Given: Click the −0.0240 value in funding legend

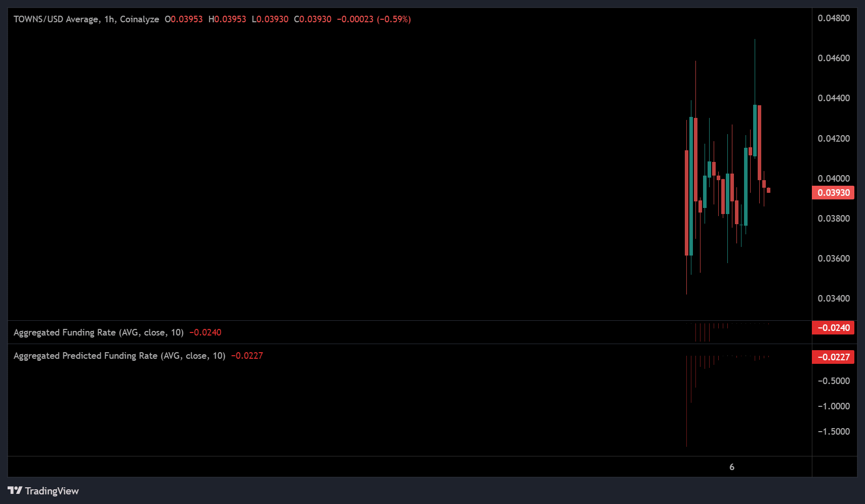Looking at the screenshot, I should pos(205,332).
